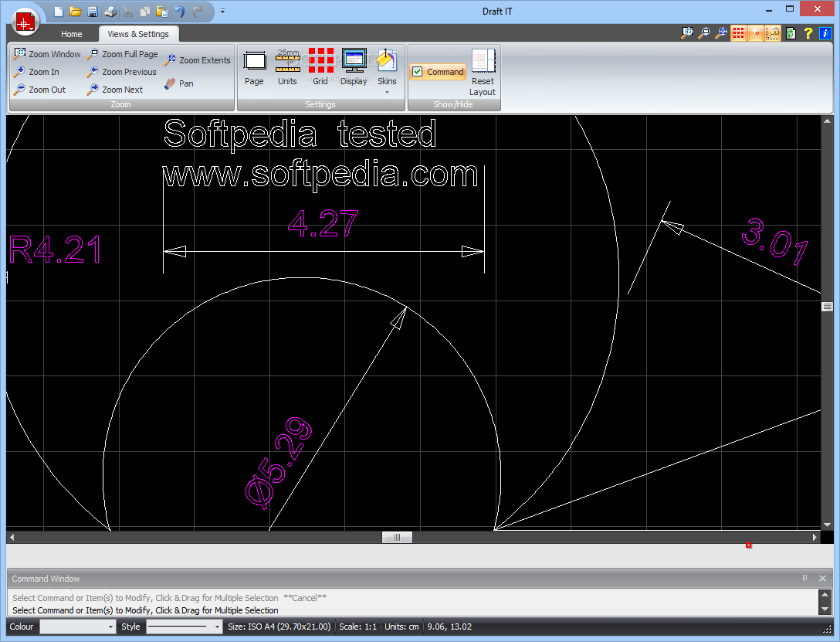The width and height of the screenshot is (840, 642).
Task: Select the 'Softpedia tested' drawing text
Action: pos(300,134)
